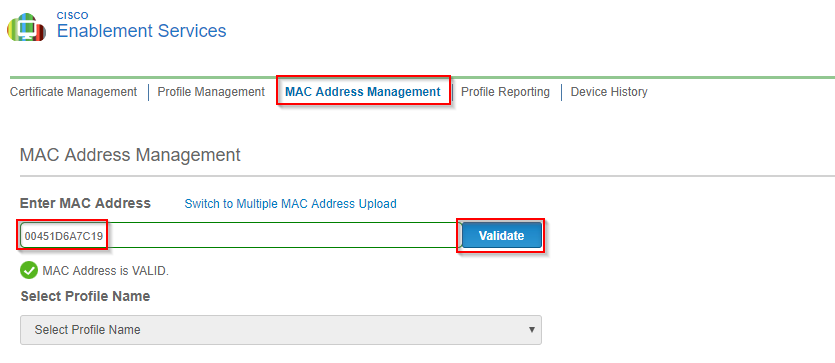Click the MAC Address Management page heading
The image size is (835, 363).
[x=130, y=155]
